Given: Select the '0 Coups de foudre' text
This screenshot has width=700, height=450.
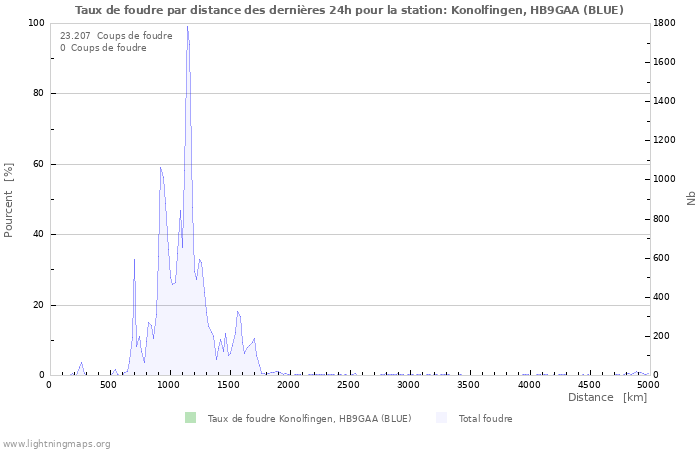Looking at the screenshot, I should (103, 48).
